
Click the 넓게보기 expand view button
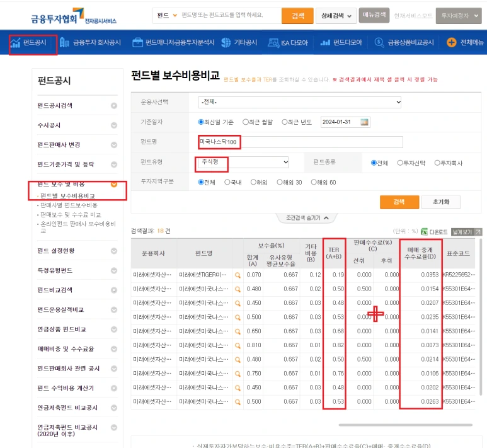466,232
